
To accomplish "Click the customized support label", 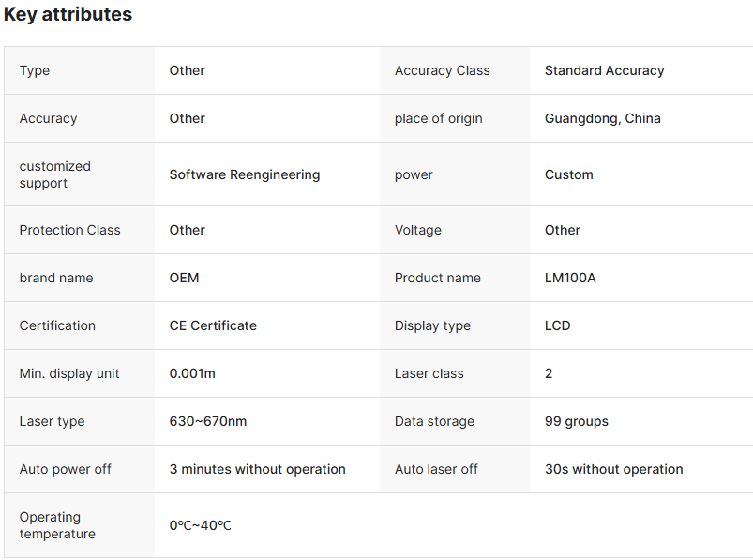I will (x=55, y=174).
